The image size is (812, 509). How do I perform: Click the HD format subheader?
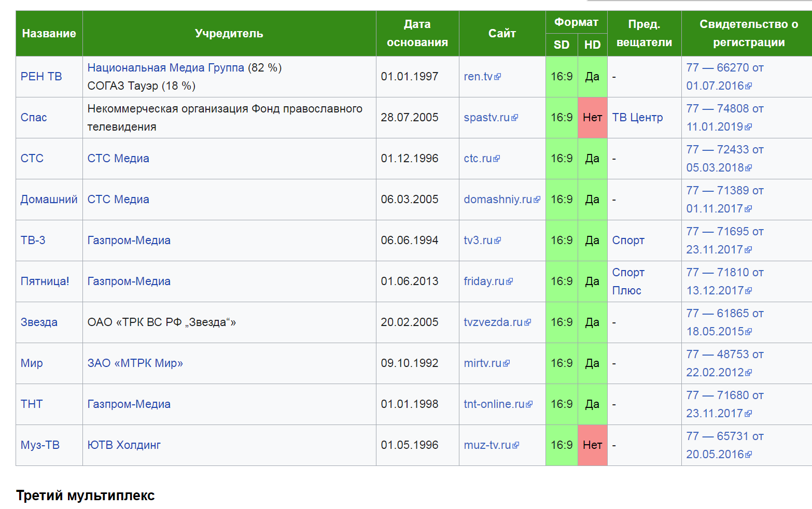pyautogui.click(x=593, y=45)
